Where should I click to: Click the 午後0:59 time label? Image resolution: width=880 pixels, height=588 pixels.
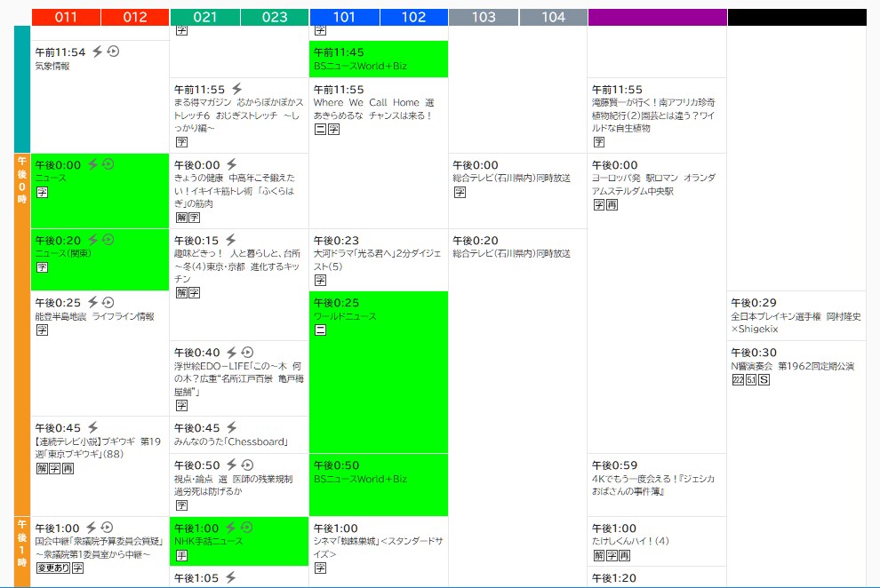click(x=614, y=465)
